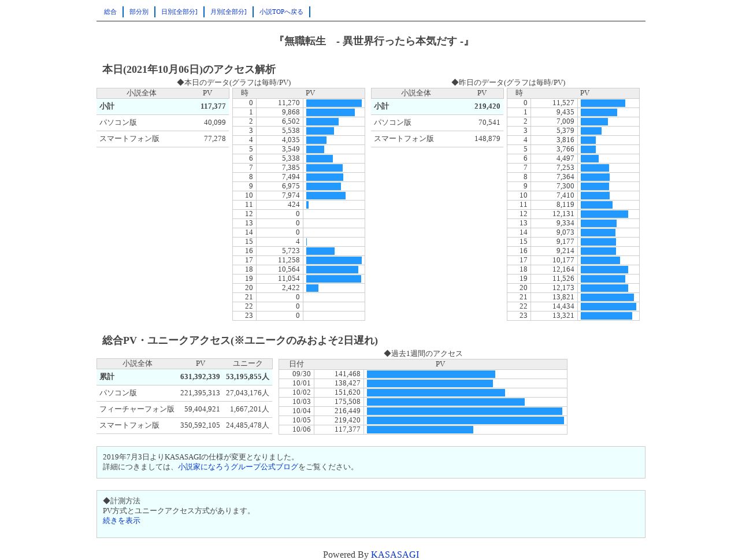The width and height of the screenshot is (742, 560).
Task: Click the 総合PV・ユニークアクセス heading
Action: pyautogui.click(x=240, y=340)
